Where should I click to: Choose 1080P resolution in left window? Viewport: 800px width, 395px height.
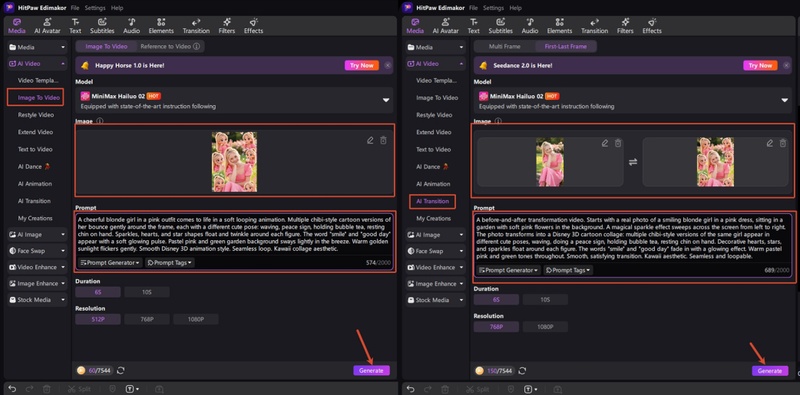click(196, 319)
